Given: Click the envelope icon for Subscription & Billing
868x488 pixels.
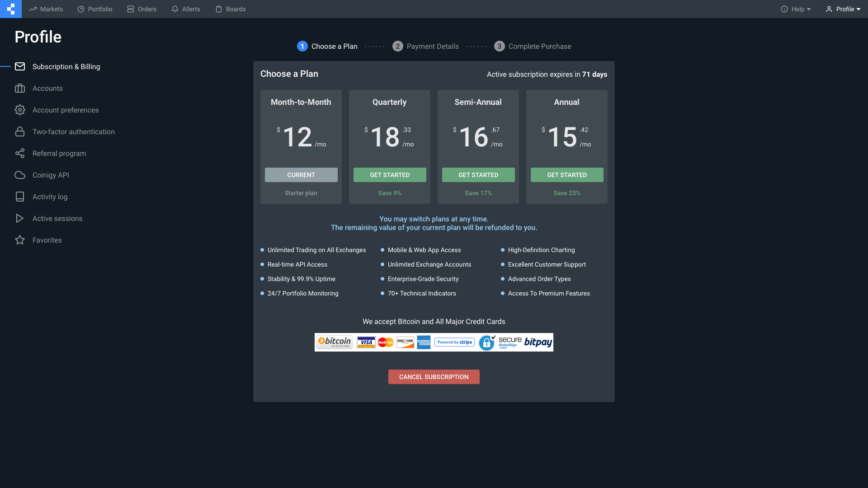Looking at the screenshot, I should click(x=20, y=66).
